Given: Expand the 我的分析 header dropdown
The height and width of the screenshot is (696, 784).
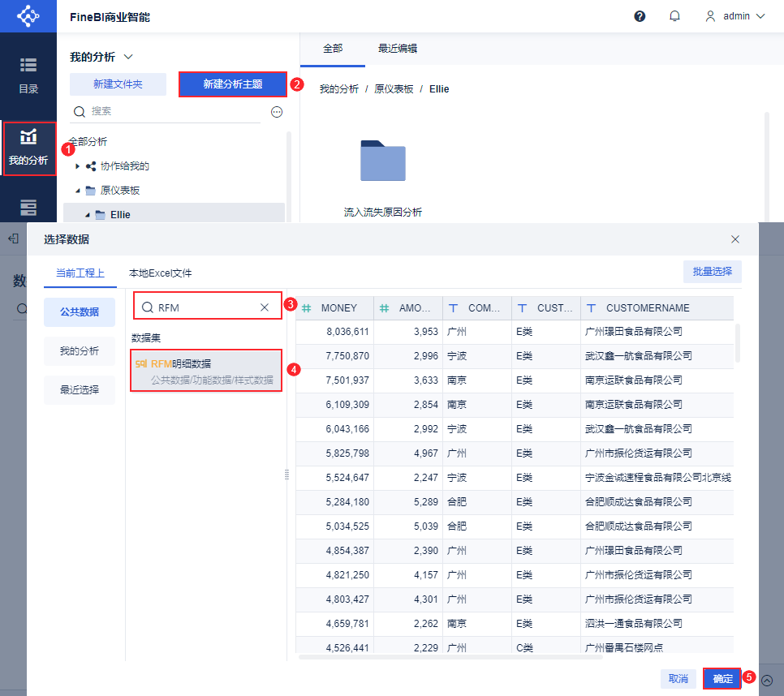Looking at the screenshot, I should click(128, 57).
